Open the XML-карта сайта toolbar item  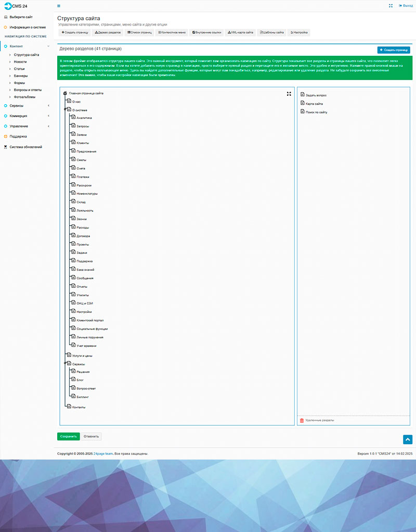tap(240, 32)
